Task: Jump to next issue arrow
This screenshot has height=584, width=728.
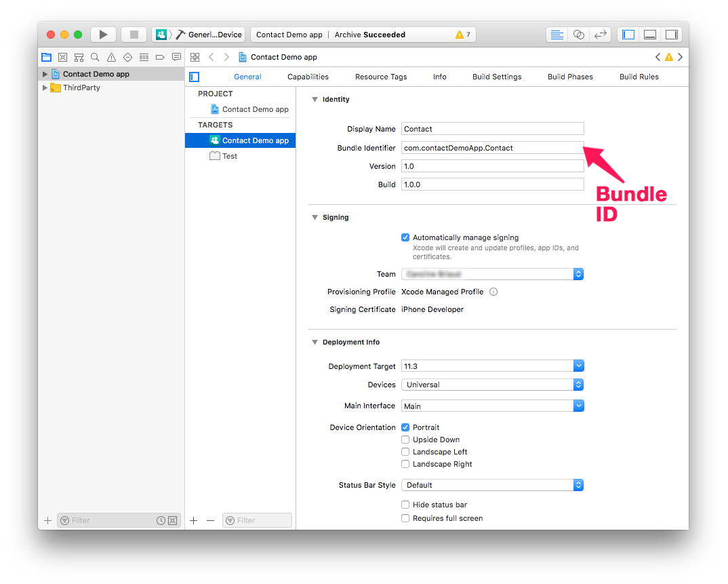Action: (680, 57)
